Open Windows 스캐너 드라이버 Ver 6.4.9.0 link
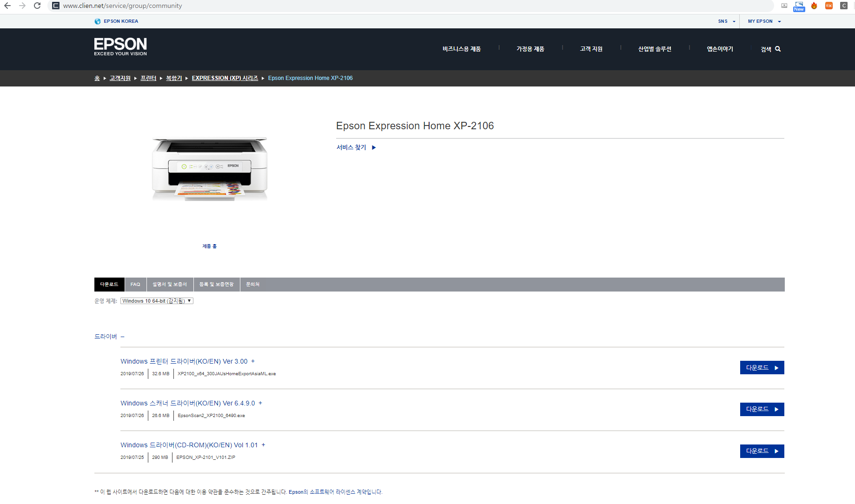Image resolution: width=855 pixels, height=504 pixels. 188,403
